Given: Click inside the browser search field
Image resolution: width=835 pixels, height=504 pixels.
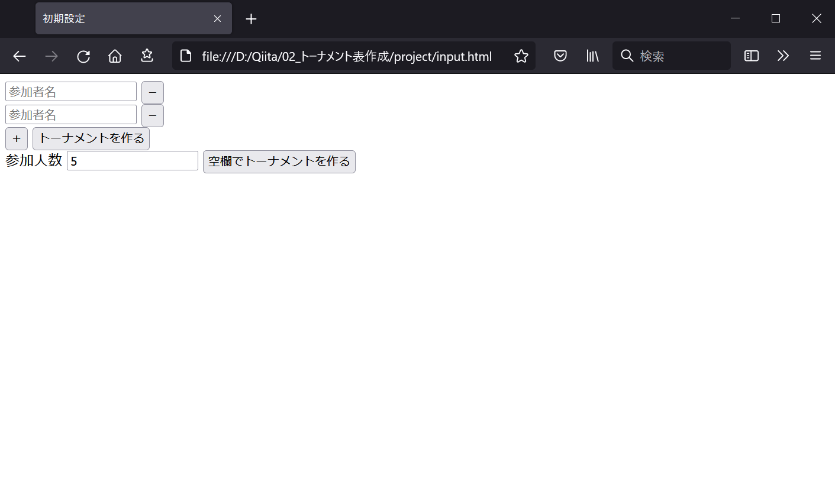Looking at the screenshot, I should 672,56.
